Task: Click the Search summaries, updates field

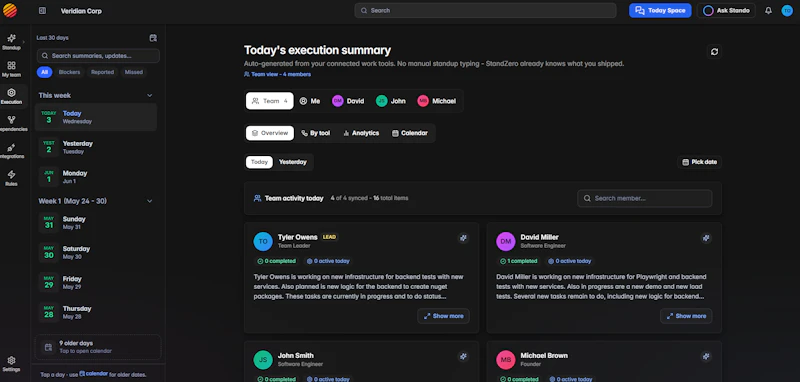Action: pyautogui.click(x=98, y=56)
